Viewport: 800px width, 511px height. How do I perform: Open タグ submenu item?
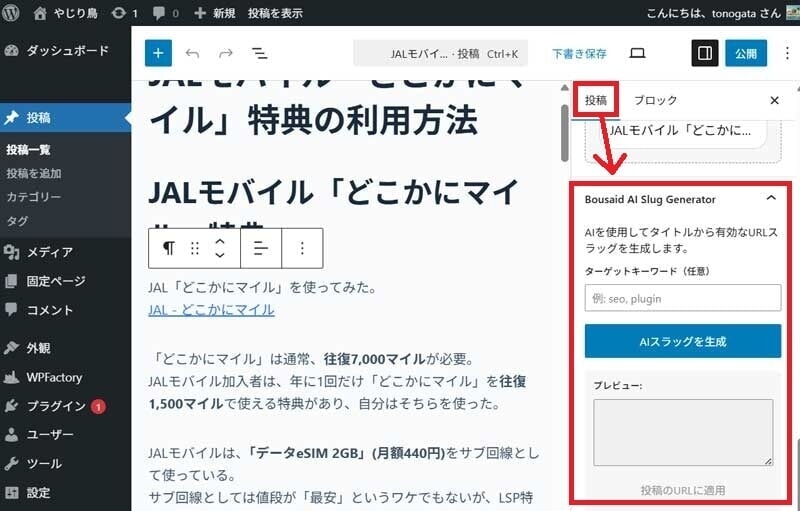(17, 220)
